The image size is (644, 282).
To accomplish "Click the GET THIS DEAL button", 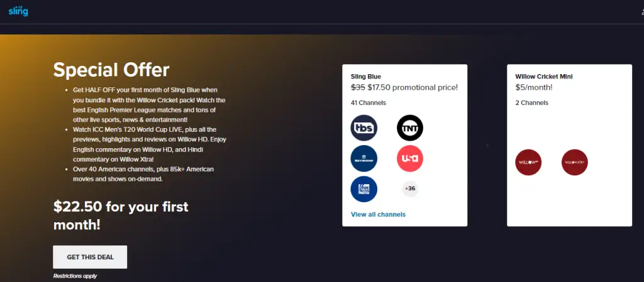I will [x=90, y=257].
